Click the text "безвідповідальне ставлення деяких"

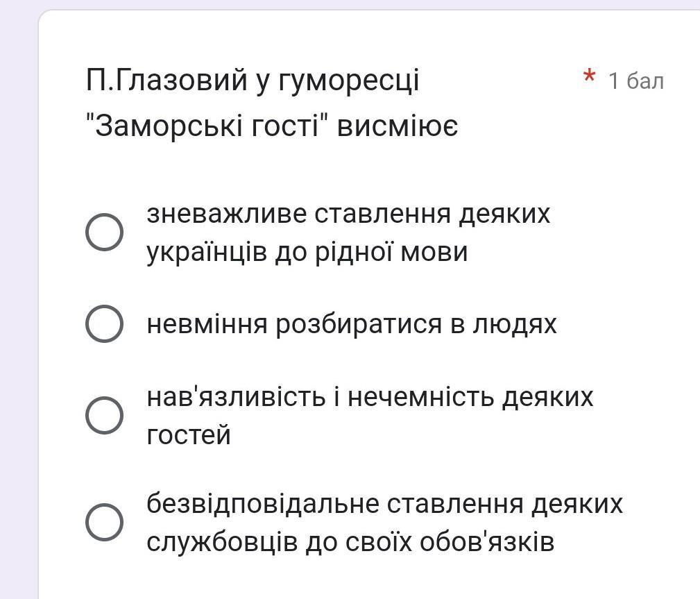click(x=384, y=504)
